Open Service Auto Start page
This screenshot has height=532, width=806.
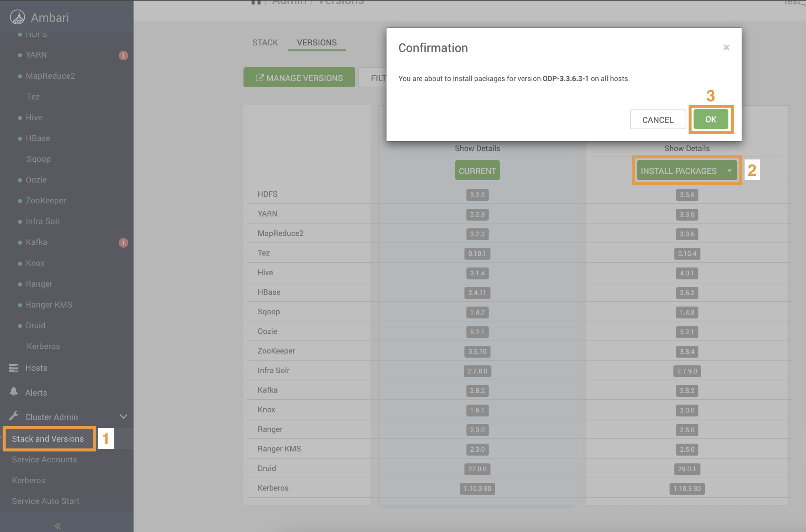[x=46, y=501]
